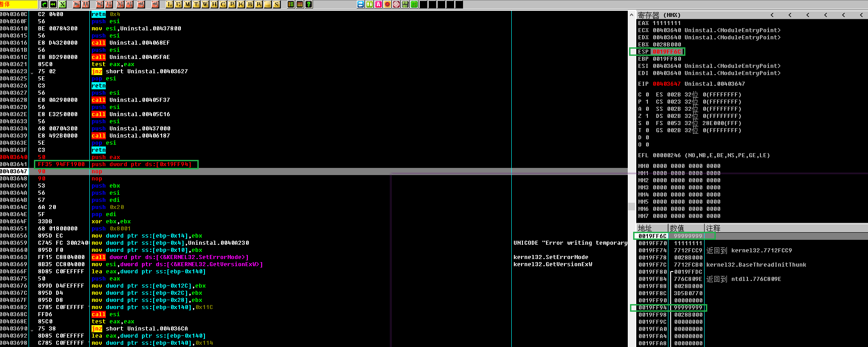Click the up arrow on disassembly scrollbar
Image resolution: width=868 pixels, height=347 pixels.
coord(631,15)
